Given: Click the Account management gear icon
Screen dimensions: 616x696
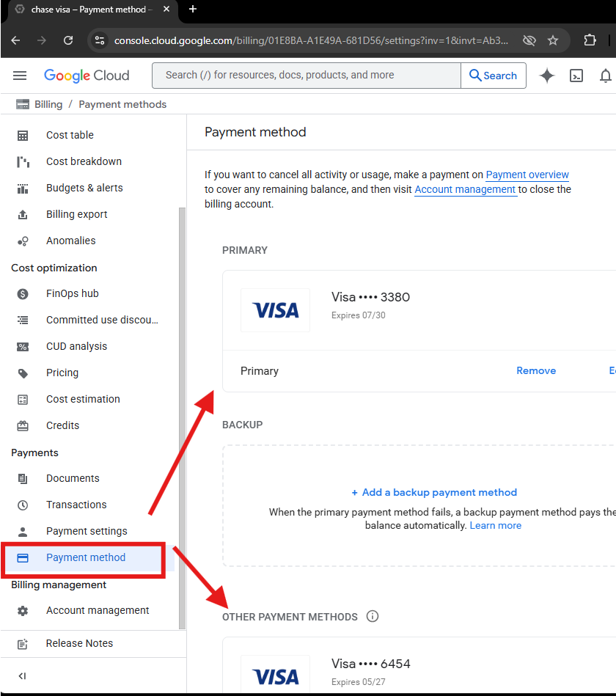Looking at the screenshot, I should [x=23, y=611].
